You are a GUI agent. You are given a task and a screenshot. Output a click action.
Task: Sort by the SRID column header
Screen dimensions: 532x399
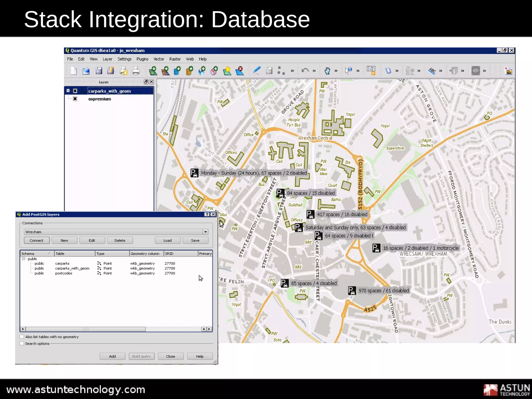pos(181,254)
